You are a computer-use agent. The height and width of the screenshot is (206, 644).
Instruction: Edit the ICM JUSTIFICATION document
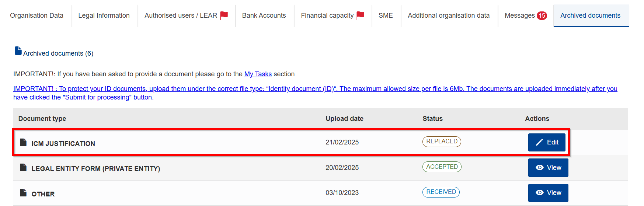pyautogui.click(x=547, y=142)
